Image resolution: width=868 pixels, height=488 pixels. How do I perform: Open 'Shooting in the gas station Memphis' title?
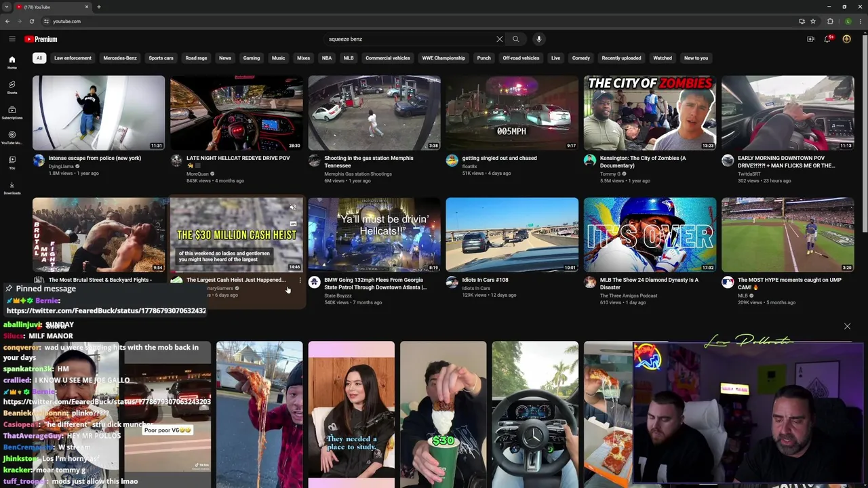(x=369, y=161)
